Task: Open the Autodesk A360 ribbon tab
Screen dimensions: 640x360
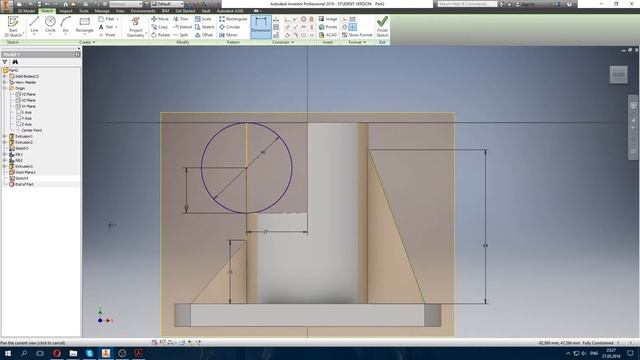Action: pyautogui.click(x=230, y=11)
